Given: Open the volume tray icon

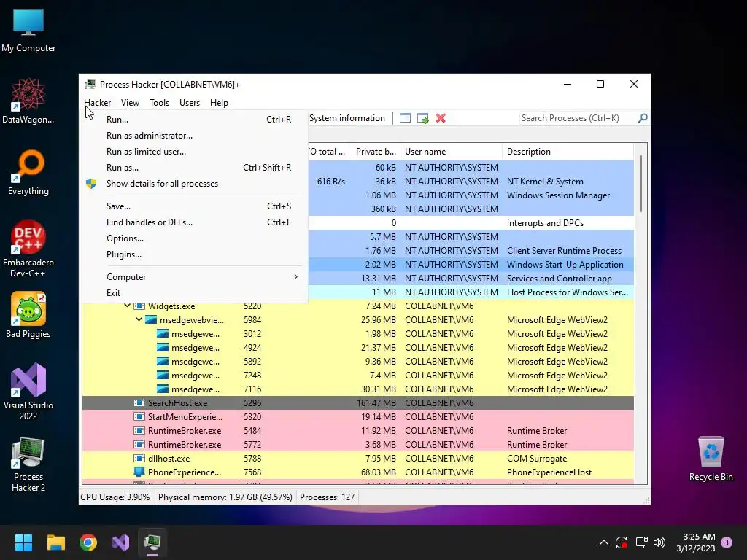Looking at the screenshot, I should (x=659, y=542).
